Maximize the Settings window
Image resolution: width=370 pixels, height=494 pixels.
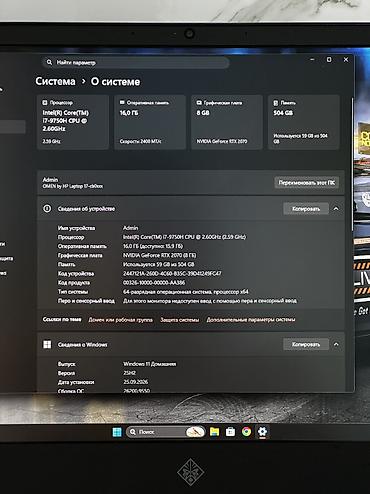[x=329, y=60]
